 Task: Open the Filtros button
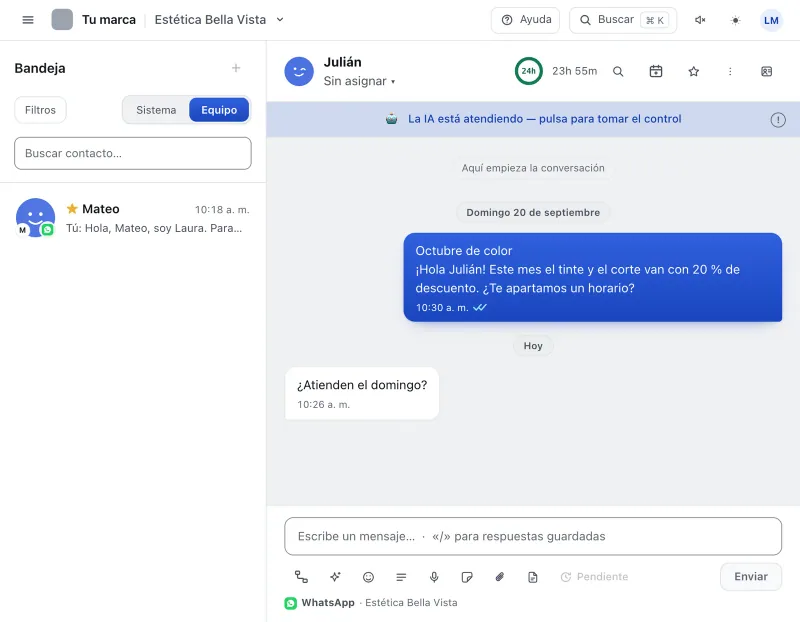pos(40,110)
